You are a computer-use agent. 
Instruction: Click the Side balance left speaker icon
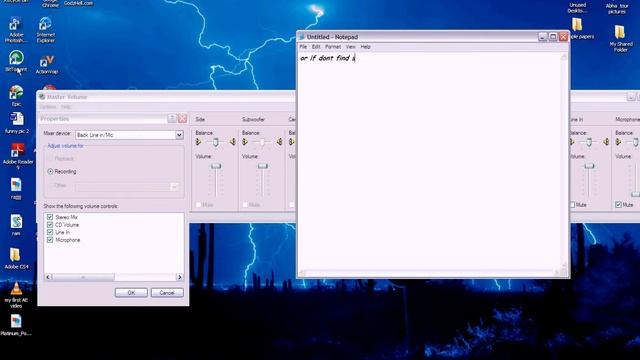tap(198, 142)
